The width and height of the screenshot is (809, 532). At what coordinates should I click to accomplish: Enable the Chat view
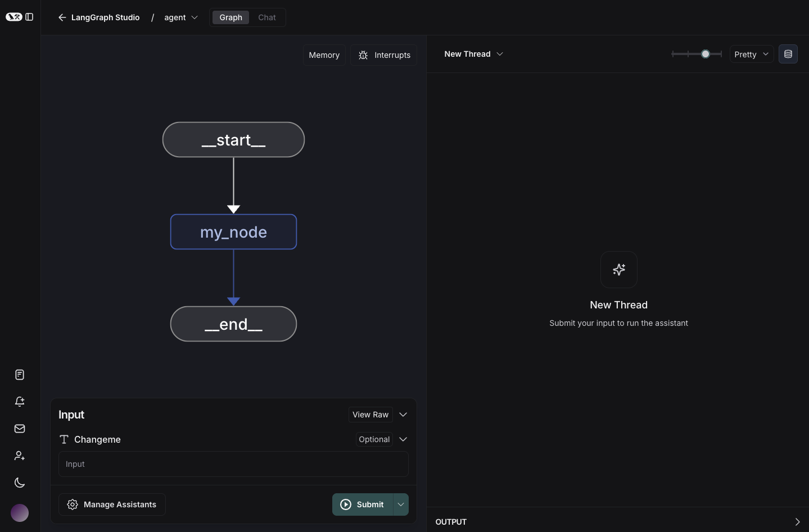click(x=266, y=17)
